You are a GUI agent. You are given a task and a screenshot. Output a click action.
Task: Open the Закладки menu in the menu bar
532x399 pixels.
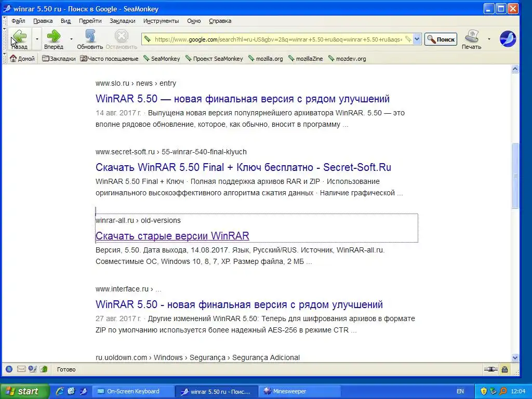pyautogui.click(x=123, y=21)
